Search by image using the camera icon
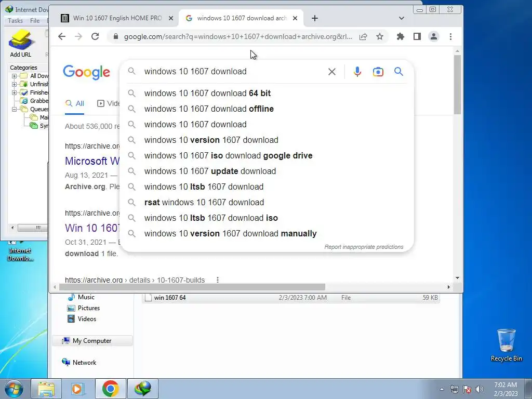 [378, 72]
